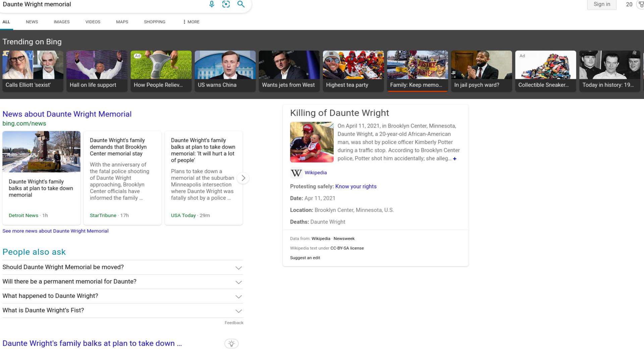This screenshot has height=349, width=644.
Task: Click the Wikipedia W logo icon
Action: tap(296, 173)
